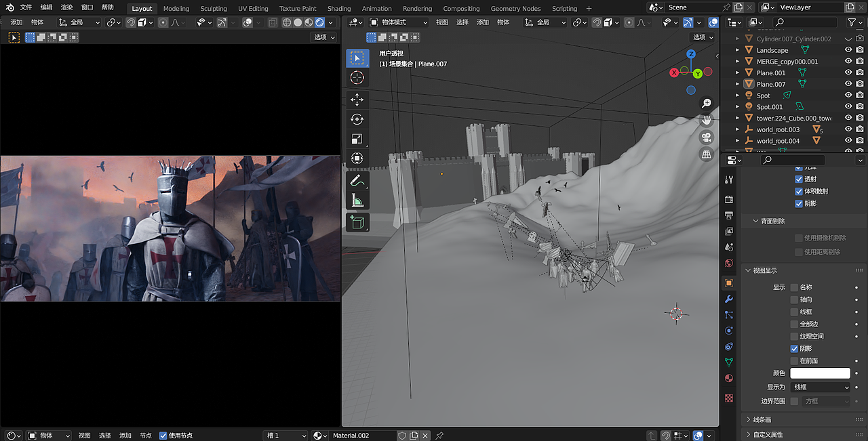Select the Rotate tool

357,119
